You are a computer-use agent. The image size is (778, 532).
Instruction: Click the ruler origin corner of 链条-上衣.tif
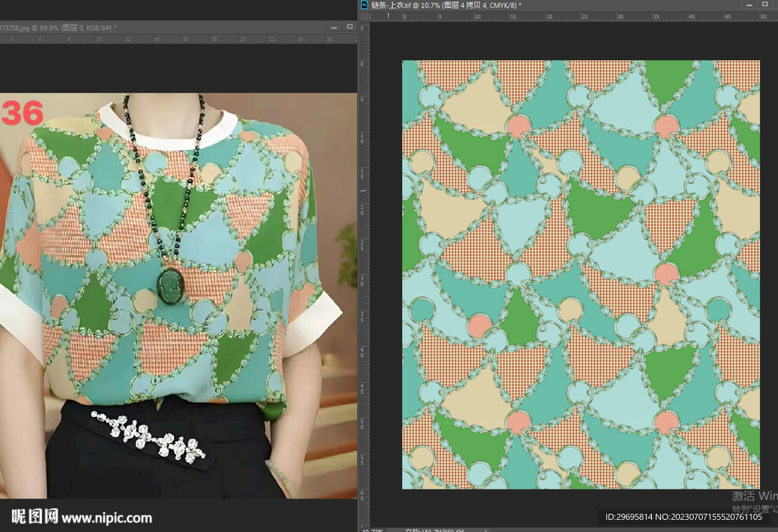[x=364, y=16]
